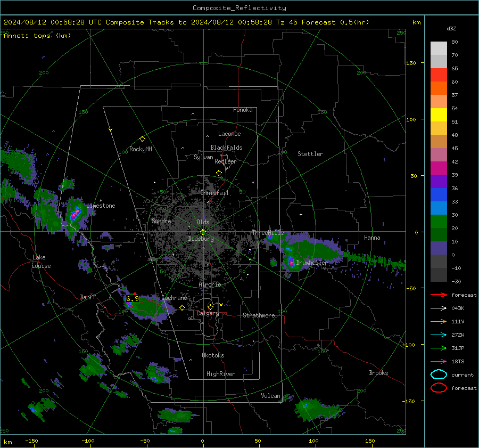
Task: Click the Innisfail town label
Action: point(214,193)
